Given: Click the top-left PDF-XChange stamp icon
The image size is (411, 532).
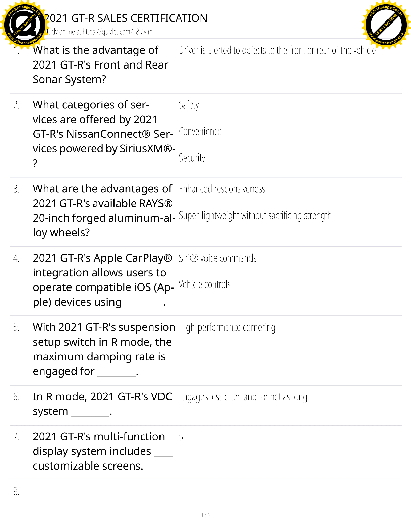Looking at the screenshot, I should click(x=24, y=25).
